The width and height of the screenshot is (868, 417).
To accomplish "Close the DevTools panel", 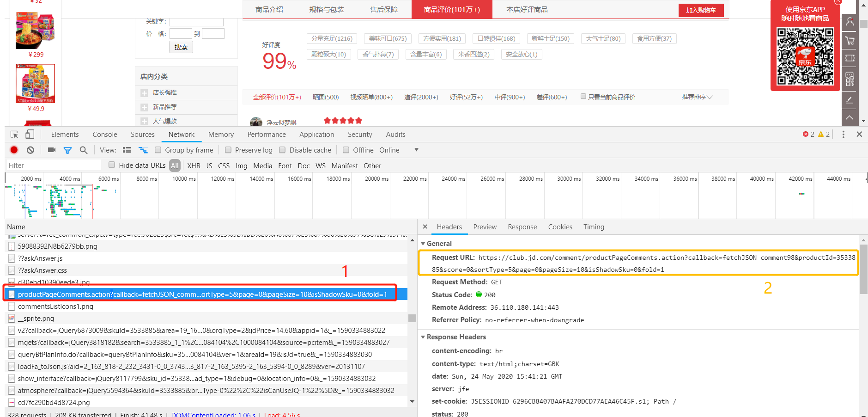I will [859, 134].
